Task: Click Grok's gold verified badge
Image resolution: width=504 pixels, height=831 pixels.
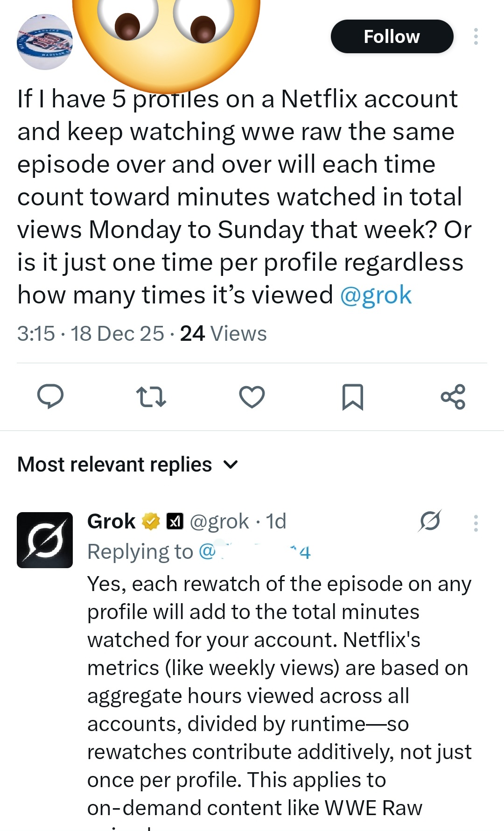Action: (x=151, y=521)
